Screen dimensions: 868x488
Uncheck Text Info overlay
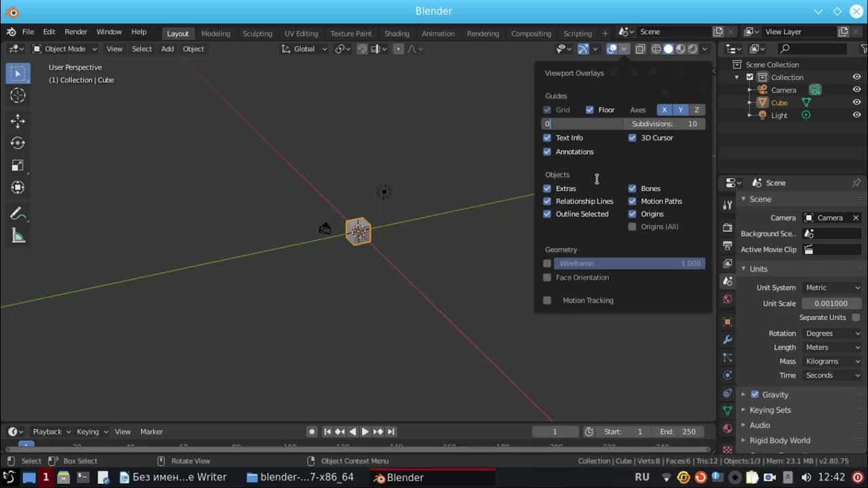click(x=547, y=138)
